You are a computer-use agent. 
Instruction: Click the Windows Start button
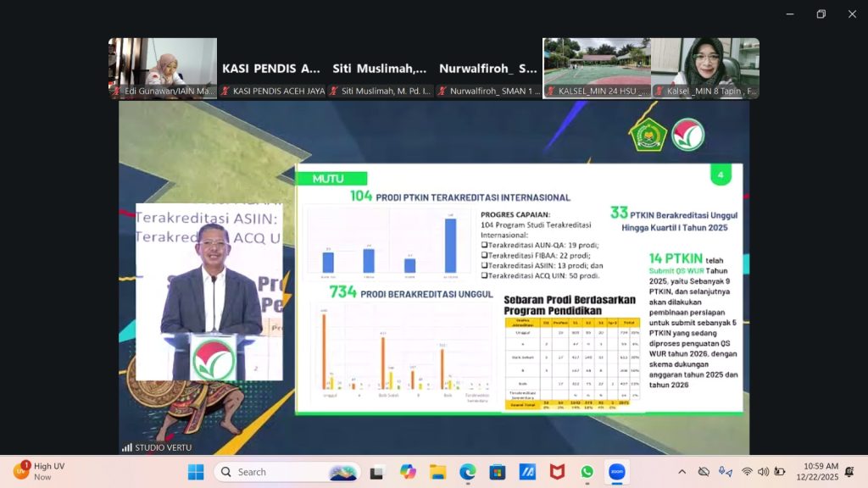[x=196, y=472]
